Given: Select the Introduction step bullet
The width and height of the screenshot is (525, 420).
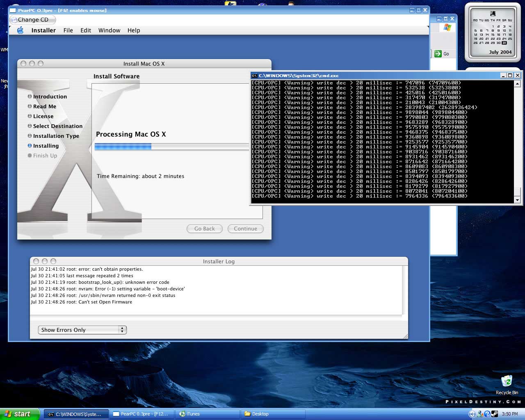Looking at the screenshot, I should [x=30, y=96].
